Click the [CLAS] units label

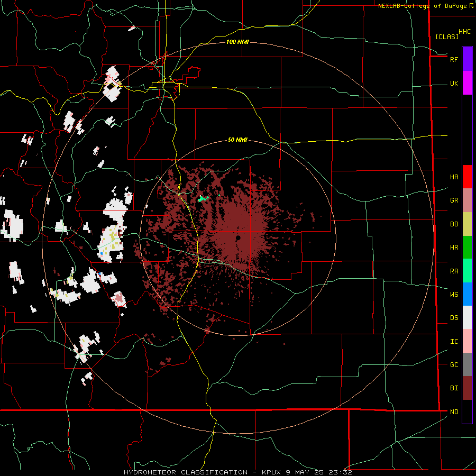tap(447, 36)
